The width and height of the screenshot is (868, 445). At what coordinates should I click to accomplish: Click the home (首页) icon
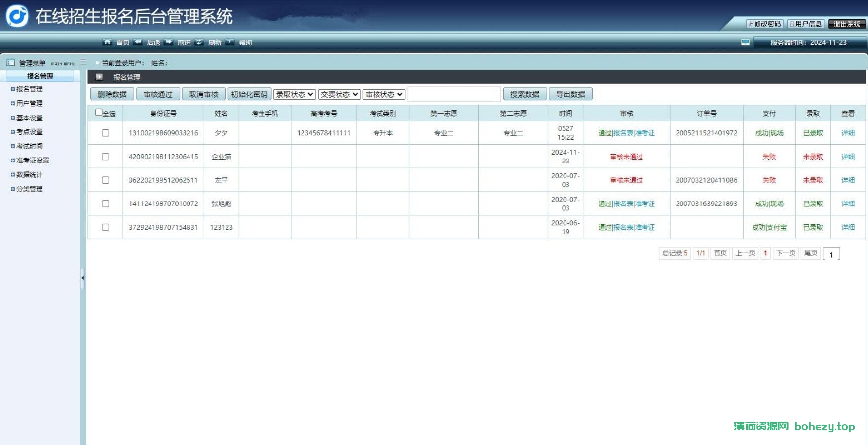coord(107,42)
